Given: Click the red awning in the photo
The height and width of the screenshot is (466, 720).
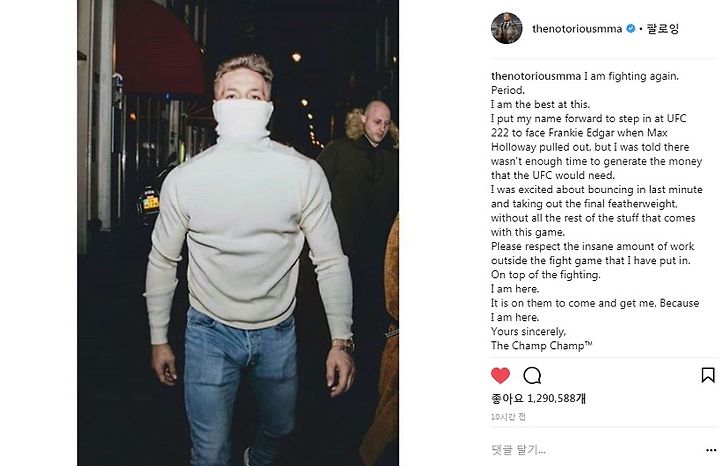Looking at the screenshot, I should [x=158, y=46].
